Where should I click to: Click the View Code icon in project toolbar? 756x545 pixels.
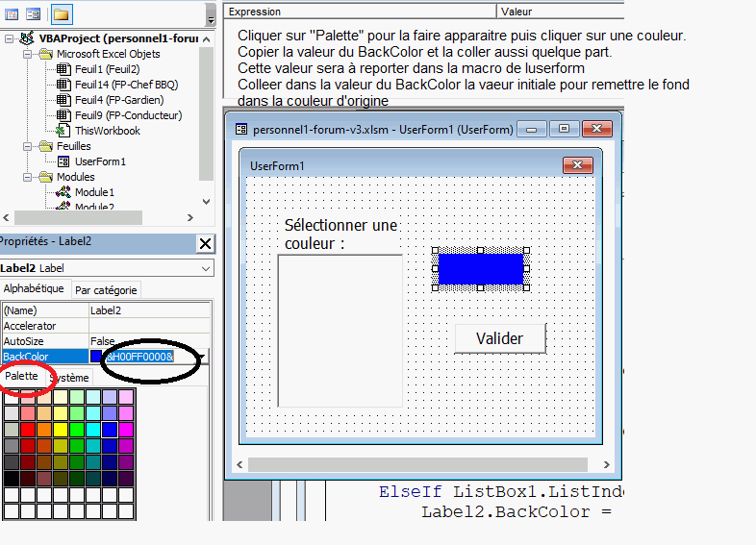(x=12, y=14)
